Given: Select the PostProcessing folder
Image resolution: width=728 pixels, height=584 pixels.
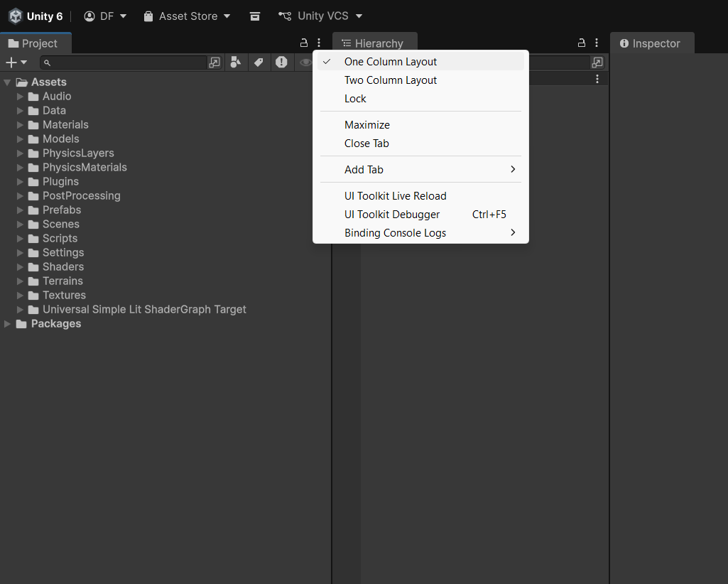Looking at the screenshot, I should coord(81,195).
